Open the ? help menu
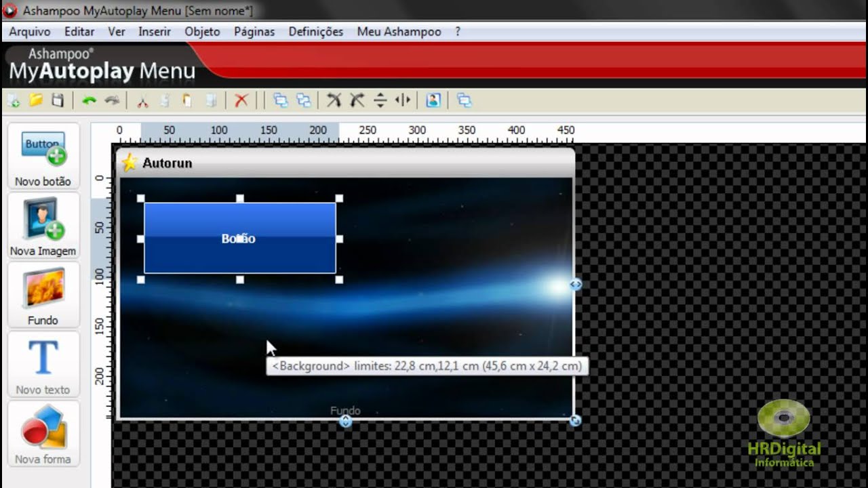The image size is (868, 488). [x=458, y=32]
